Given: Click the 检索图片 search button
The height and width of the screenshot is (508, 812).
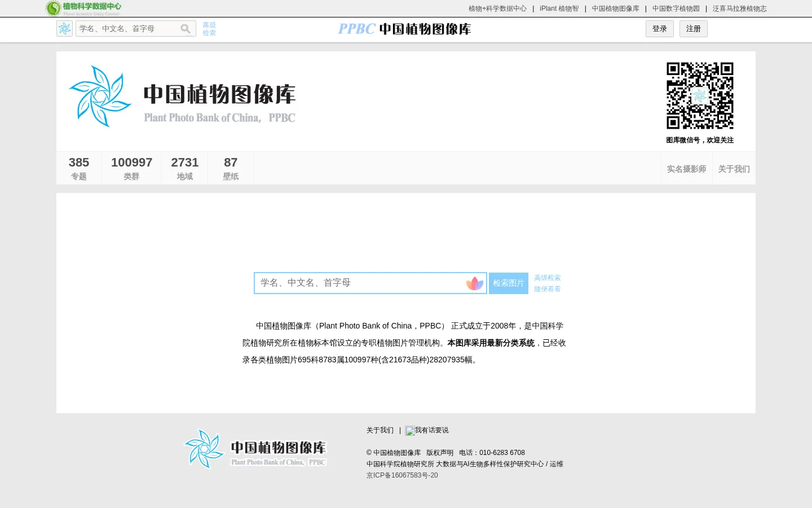Looking at the screenshot, I should pos(509,283).
